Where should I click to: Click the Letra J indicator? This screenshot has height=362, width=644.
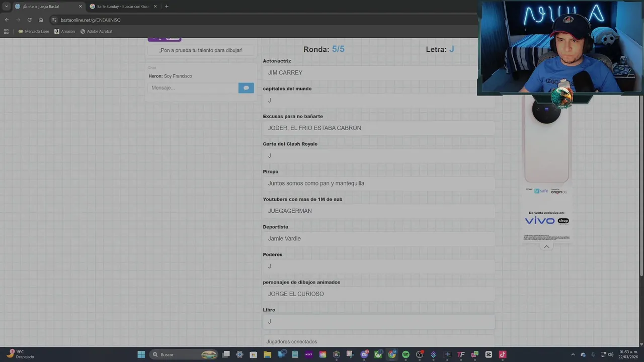coord(440,49)
